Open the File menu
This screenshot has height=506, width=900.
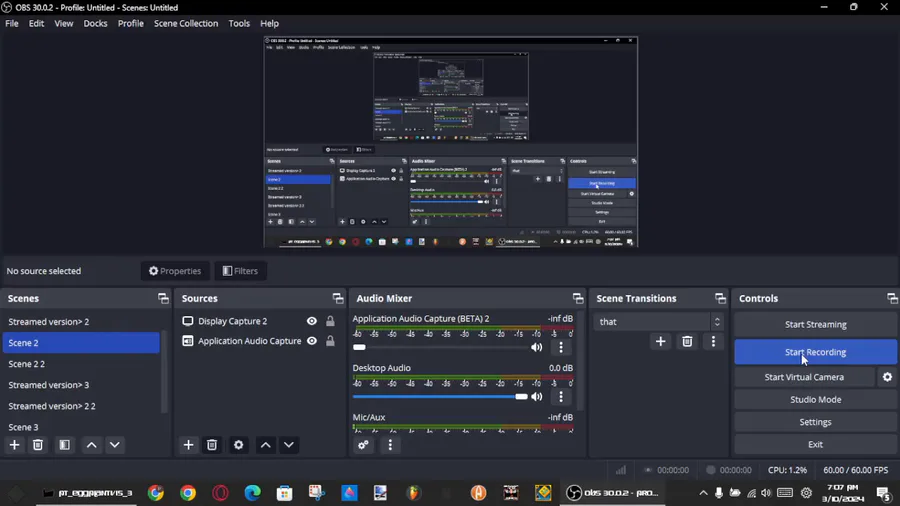(x=11, y=24)
